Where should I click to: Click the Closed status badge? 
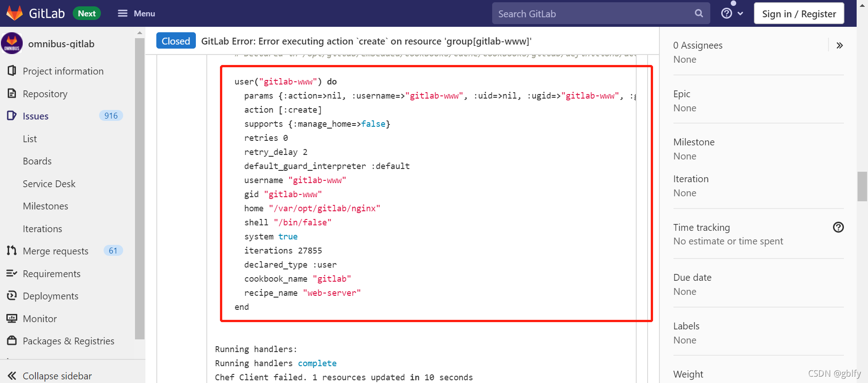pyautogui.click(x=176, y=41)
